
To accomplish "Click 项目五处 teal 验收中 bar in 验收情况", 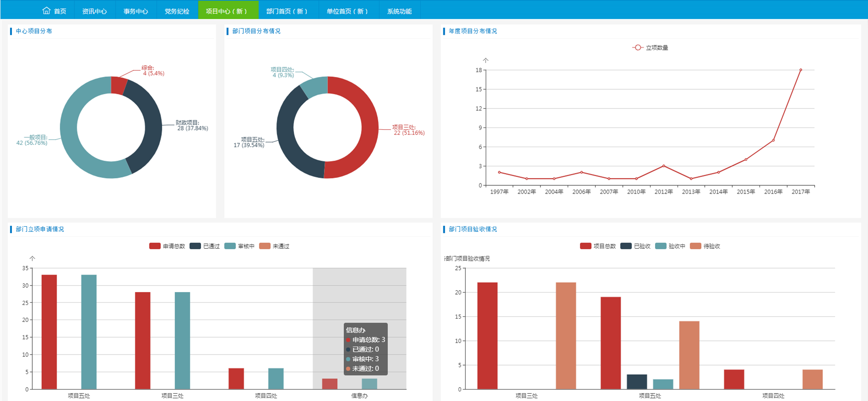I will [x=663, y=384].
